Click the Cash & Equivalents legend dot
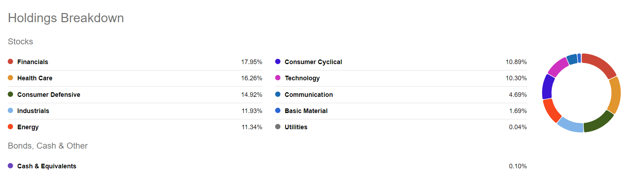This screenshot has width=644, height=181. click(x=11, y=166)
